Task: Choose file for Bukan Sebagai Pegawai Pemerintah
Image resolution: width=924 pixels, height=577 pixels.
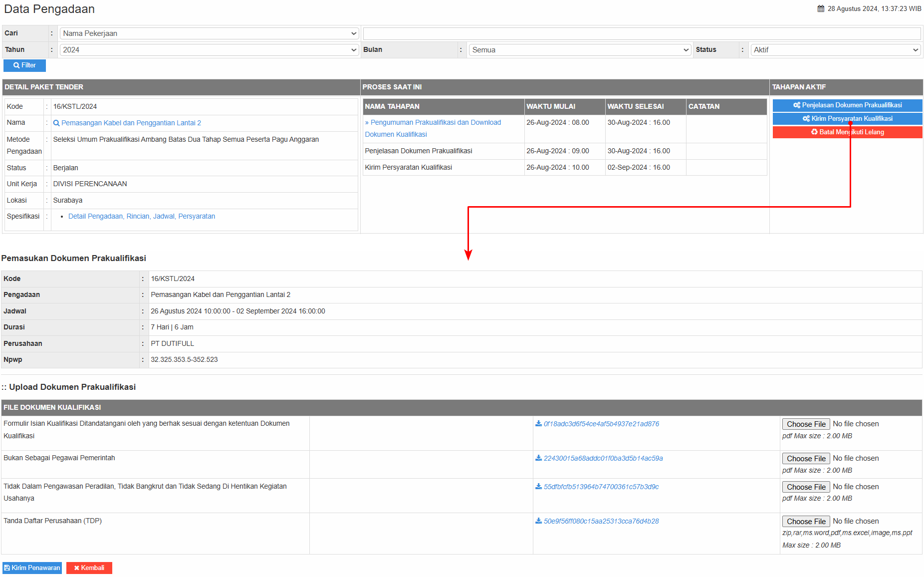Action: [x=806, y=459]
